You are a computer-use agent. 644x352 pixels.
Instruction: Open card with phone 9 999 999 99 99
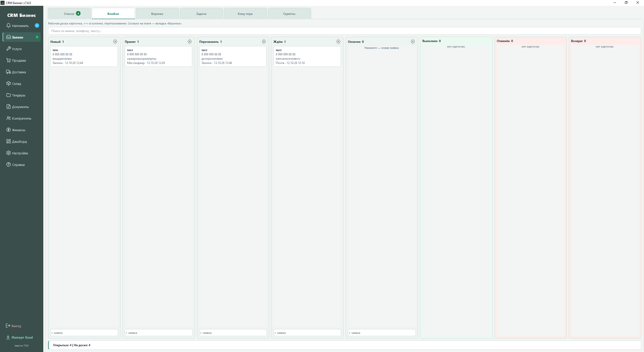coord(158,56)
